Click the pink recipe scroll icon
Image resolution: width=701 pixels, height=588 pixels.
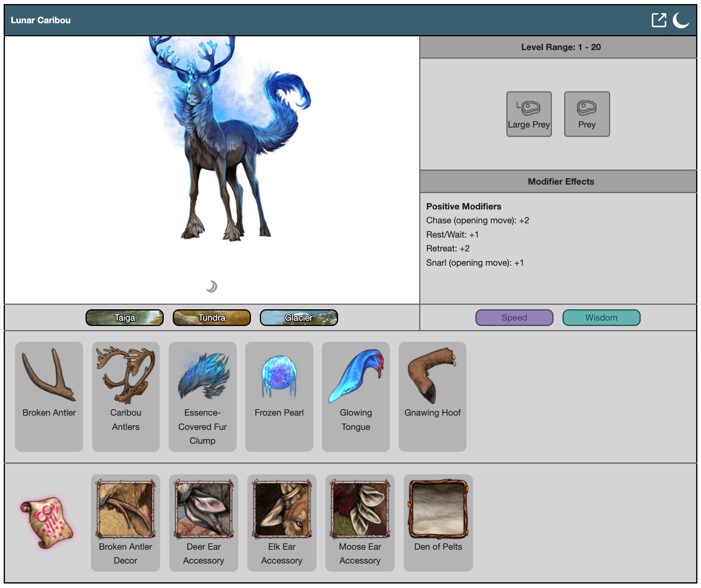[x=47, y=523]
